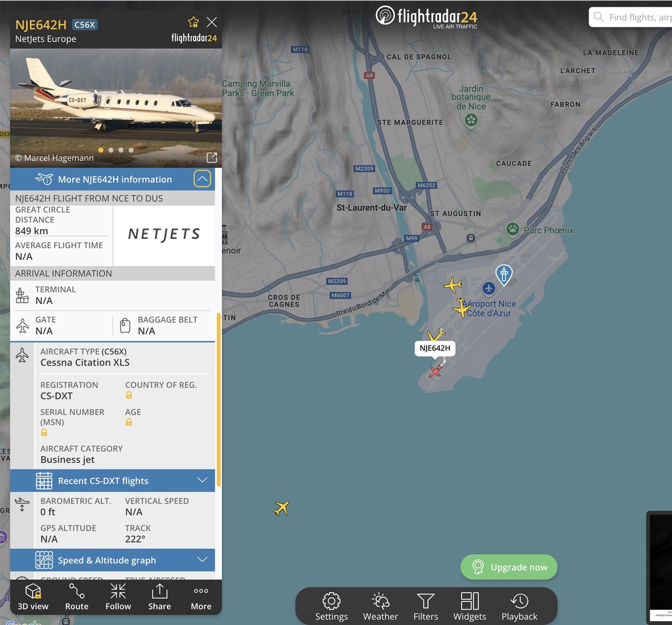Add NJE642H to favorites with star icon
This screenshot has height=625, width=672.
194,22
